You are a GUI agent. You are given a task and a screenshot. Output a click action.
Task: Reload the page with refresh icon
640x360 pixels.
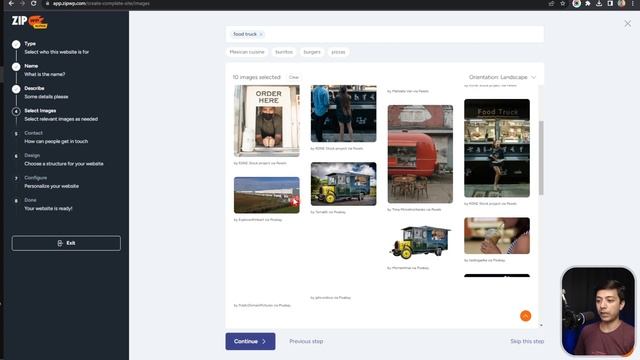(33, 3)
